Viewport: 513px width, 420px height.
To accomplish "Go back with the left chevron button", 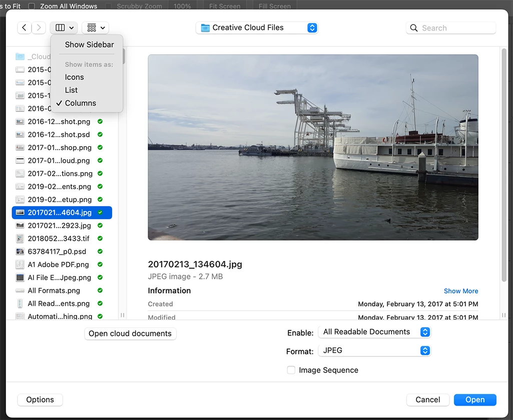I will point(24,28).
